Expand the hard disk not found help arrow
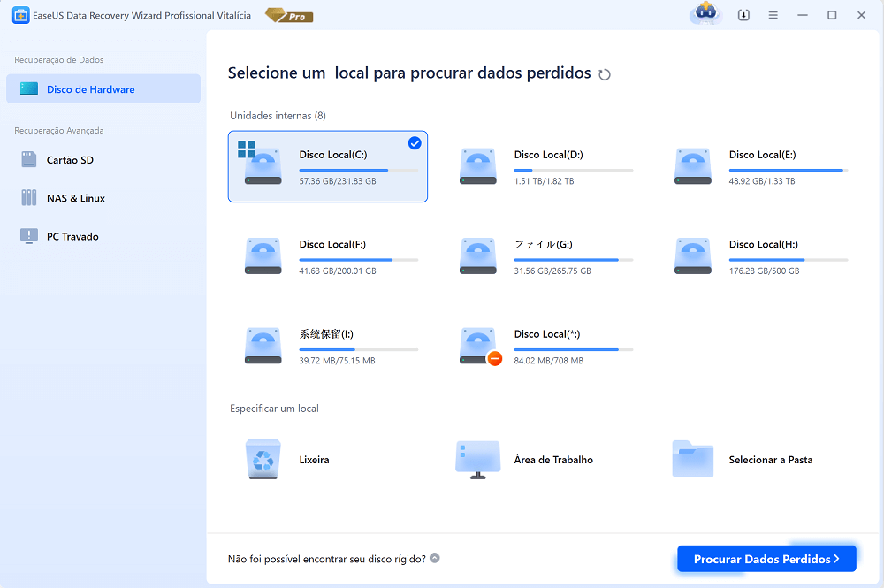The width and height of the screenshot is (884, 588). click(435, 559)
